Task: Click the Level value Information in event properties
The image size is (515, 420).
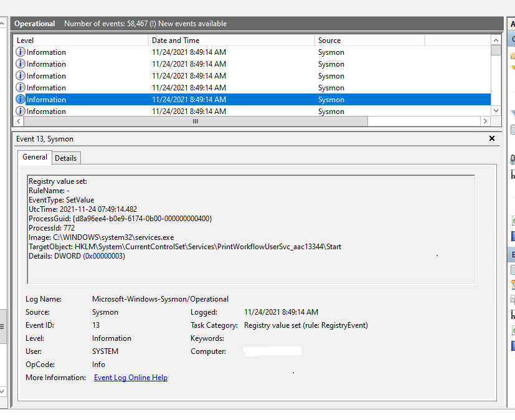Action: [x=111, y=338]
